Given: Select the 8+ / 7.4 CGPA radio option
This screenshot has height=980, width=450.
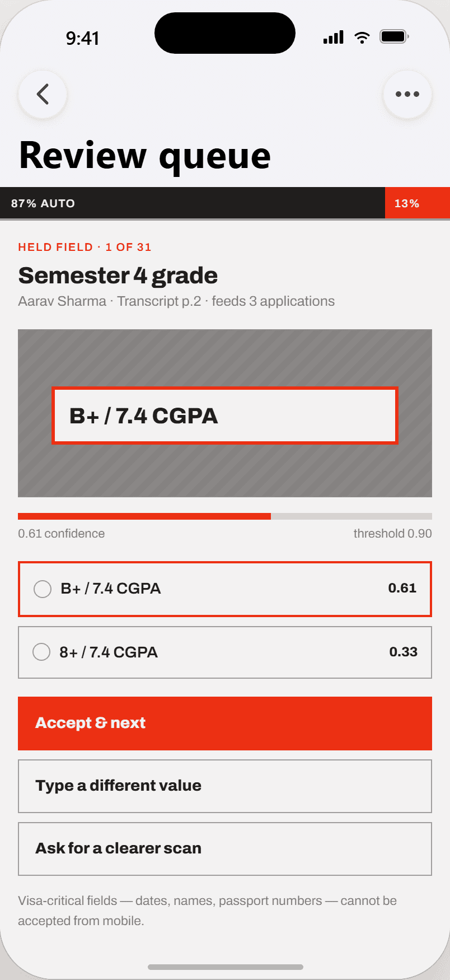Looking at the screenshot, I should pyautogui.click(x=225, y=652).
